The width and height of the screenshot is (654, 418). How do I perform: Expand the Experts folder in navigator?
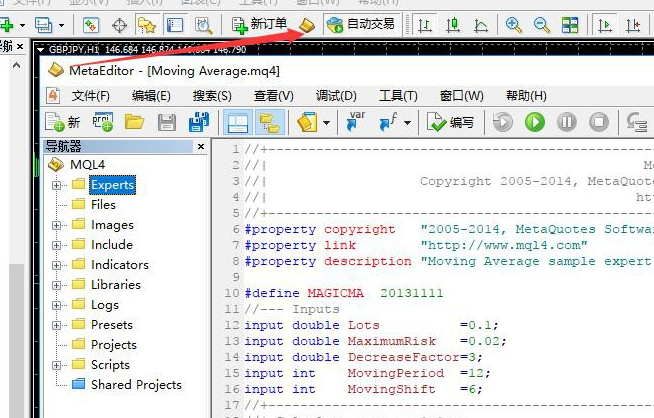click(x=57, y=185)
